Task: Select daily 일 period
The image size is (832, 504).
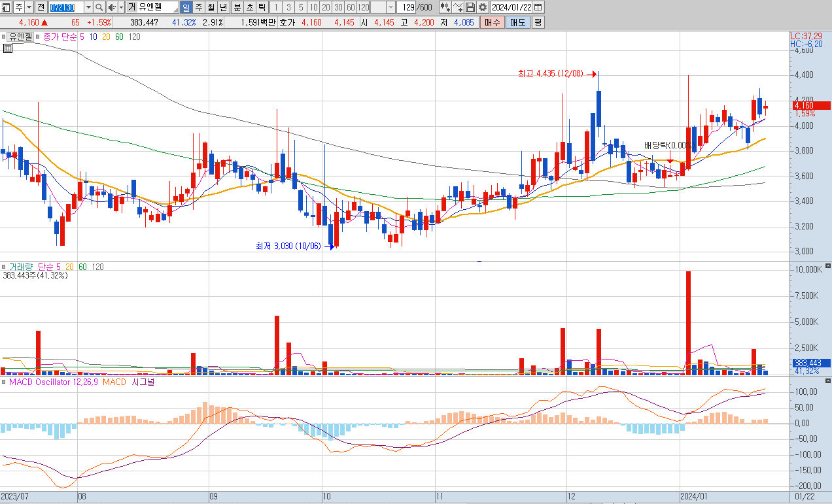Action: point(186,7)
